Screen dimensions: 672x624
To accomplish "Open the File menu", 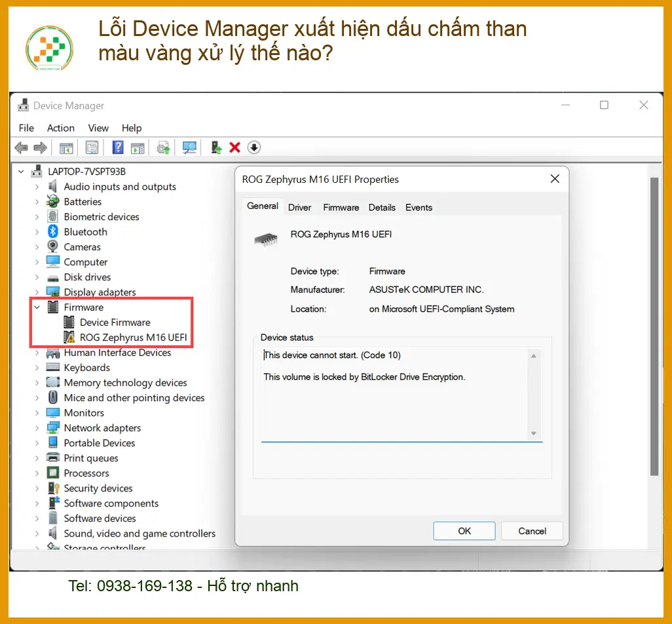I will tap(26, 128).
